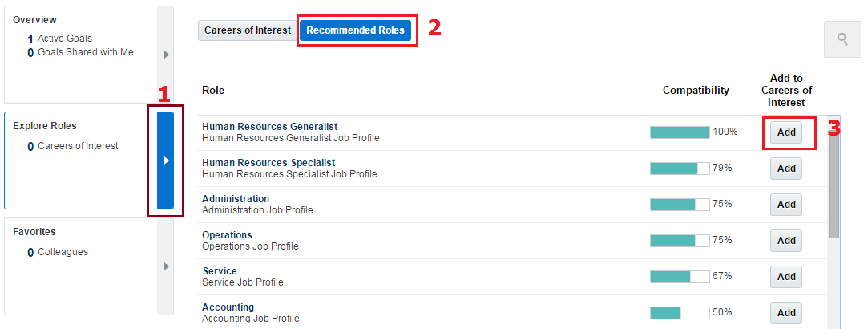Expand Favorites panel arrow
868x329 pixels.
[166, 266]
